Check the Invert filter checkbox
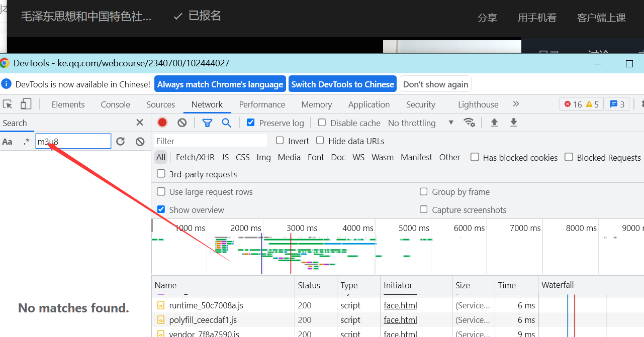 pos(280,141)
